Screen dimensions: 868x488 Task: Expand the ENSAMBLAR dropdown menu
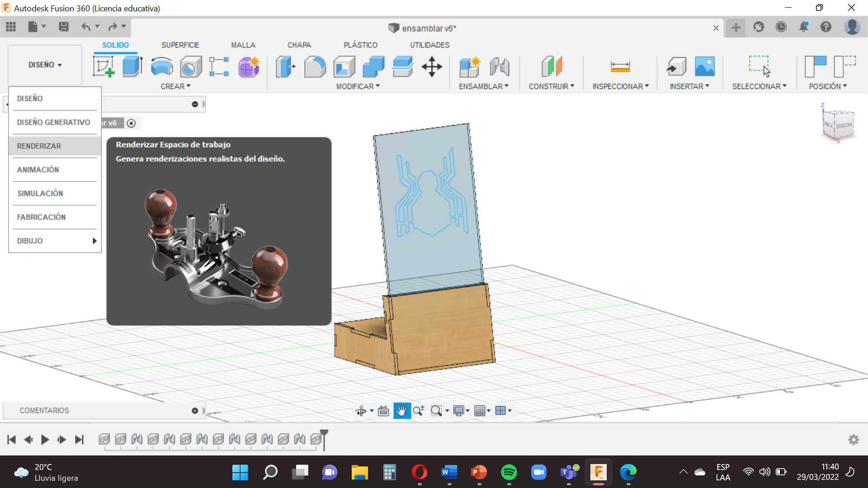483,86
